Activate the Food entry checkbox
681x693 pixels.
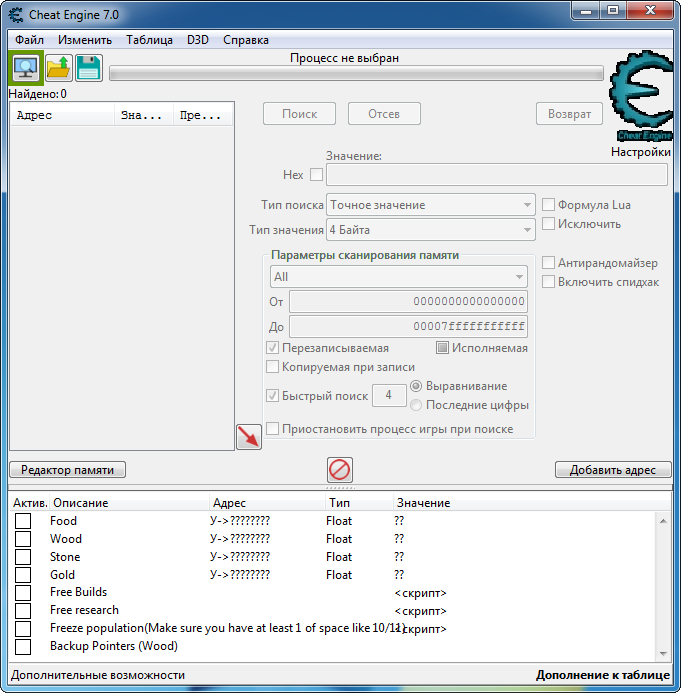point(23,521)
